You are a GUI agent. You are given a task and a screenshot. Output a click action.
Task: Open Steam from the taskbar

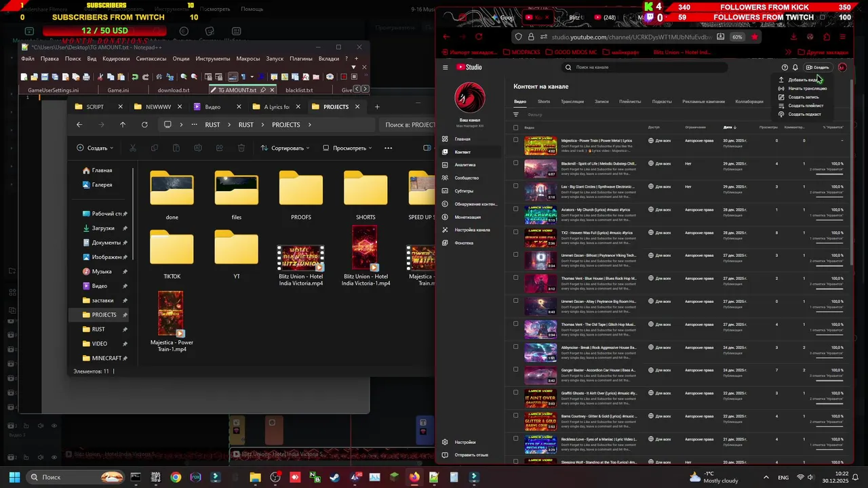pos(334,477)
